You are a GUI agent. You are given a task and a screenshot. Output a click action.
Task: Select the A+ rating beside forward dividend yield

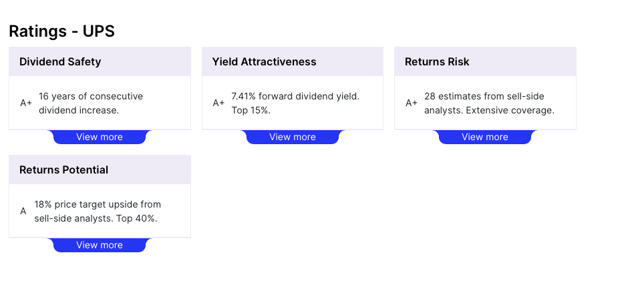pyautogui.click(x=218, y=103)
